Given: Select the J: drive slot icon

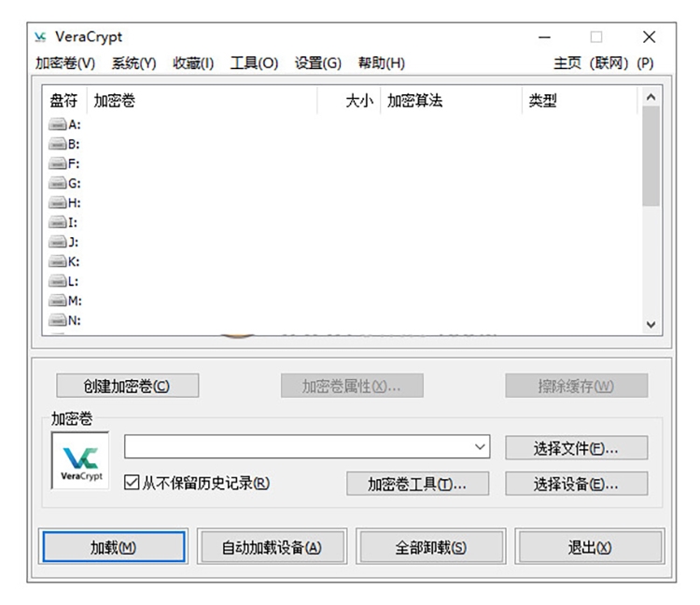Looking at the screenshot, I should click(58, 242).
